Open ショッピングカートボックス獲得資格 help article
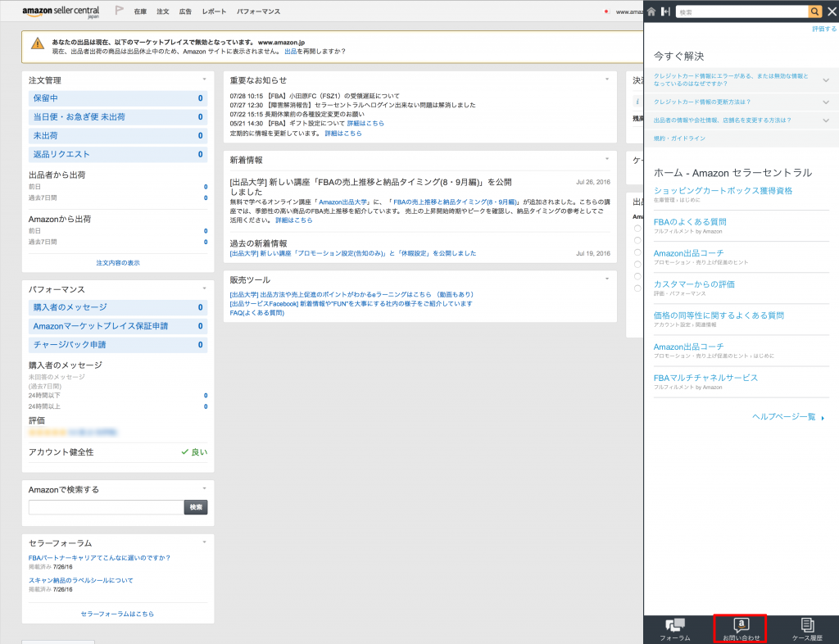Screen dimensions: 839x644 723,191
